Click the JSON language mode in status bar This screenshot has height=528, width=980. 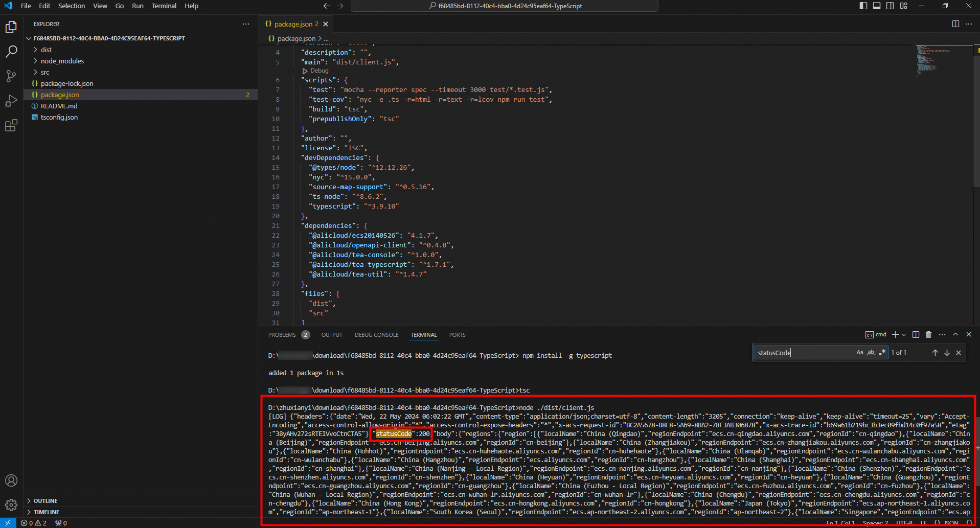click(x=951, y=523)
